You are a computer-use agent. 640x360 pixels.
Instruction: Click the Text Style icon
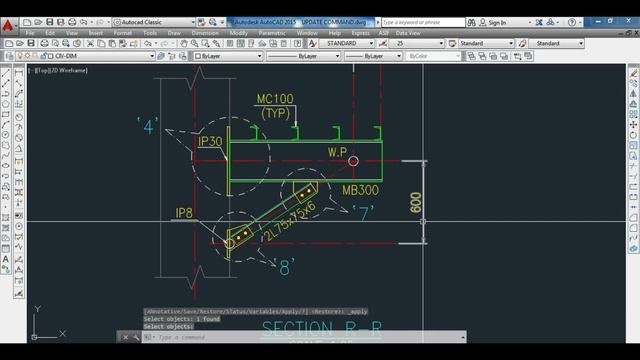[312, 43]
